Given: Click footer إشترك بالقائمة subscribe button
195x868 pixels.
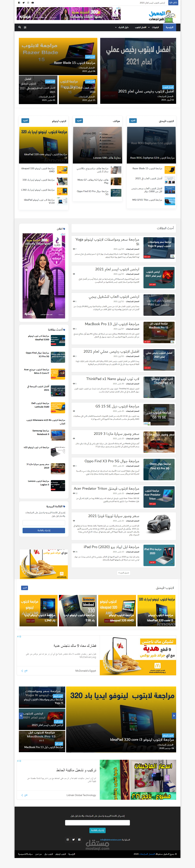Looking at the screenshot, I should pos(97,830).
